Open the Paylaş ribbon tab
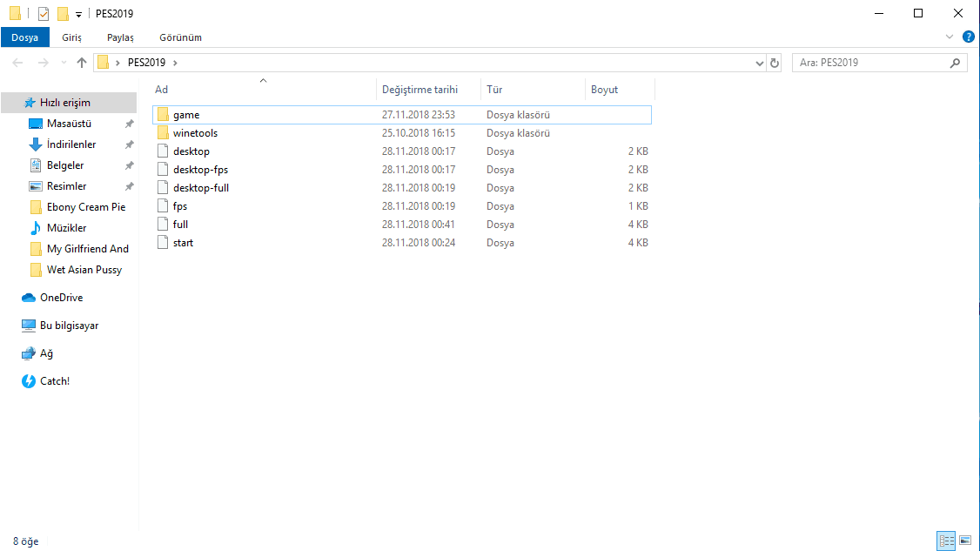 120,37
